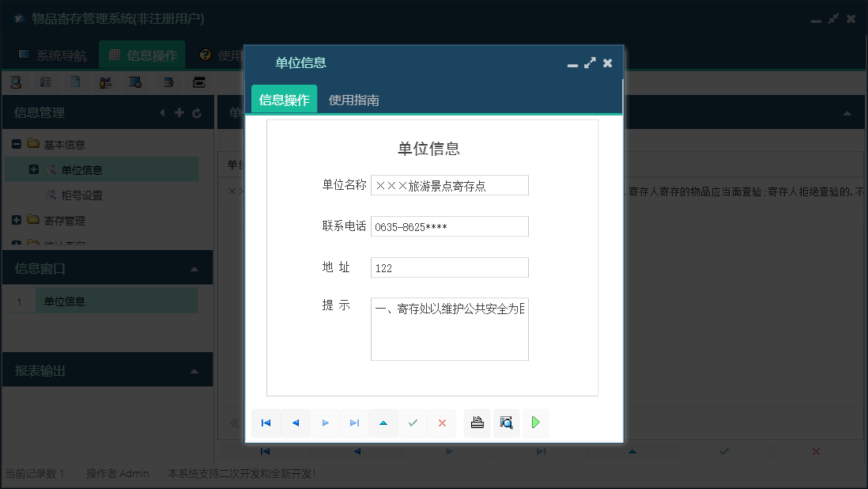The width and height of the screenshot is (868, 489).
Task: Click the refresh icon in 信息管理 panel header
Action: 196,112
